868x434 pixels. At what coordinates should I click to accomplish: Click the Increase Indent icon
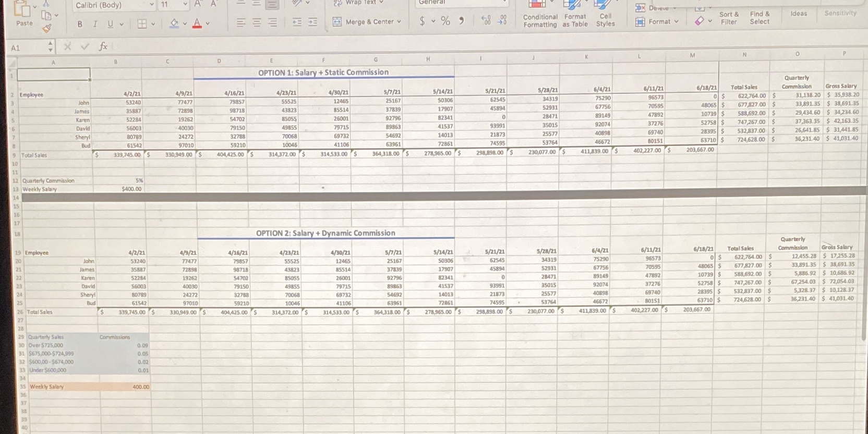coord(312,22)
